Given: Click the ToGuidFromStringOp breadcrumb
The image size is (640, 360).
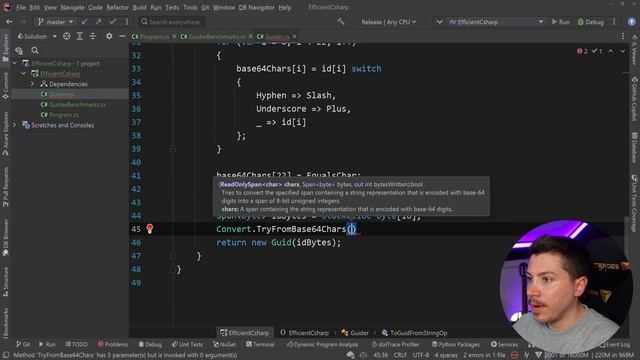Looking at the screenshot, I should [414, 333].
